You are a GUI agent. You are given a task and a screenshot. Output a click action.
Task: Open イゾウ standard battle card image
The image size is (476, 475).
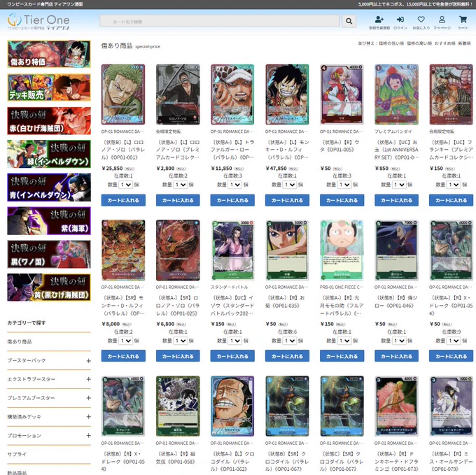[x=232, y=250]
